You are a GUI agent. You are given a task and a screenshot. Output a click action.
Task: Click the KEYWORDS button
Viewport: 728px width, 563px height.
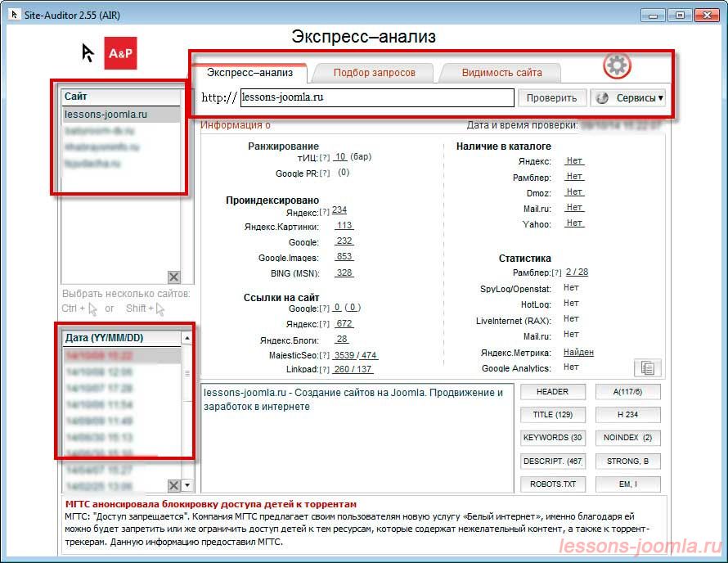[552, 438]
